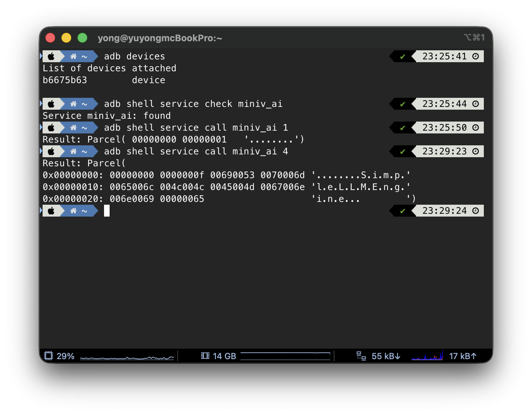This screenshot has height=415, width=532.
Task: Click the 'List of devices attached' line
Action: (x=109, y=68)
